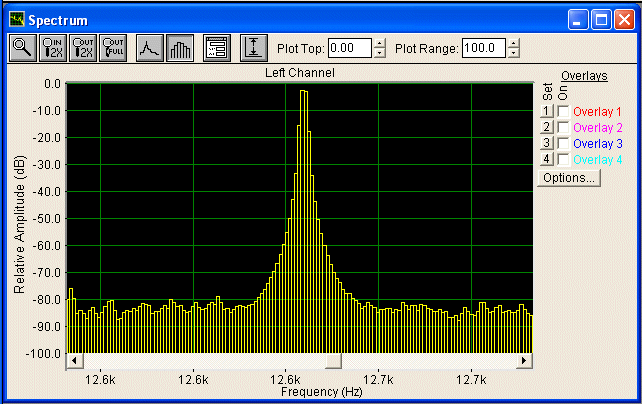Increase the Plot Top value with up arrow

[x=379, y=43]
